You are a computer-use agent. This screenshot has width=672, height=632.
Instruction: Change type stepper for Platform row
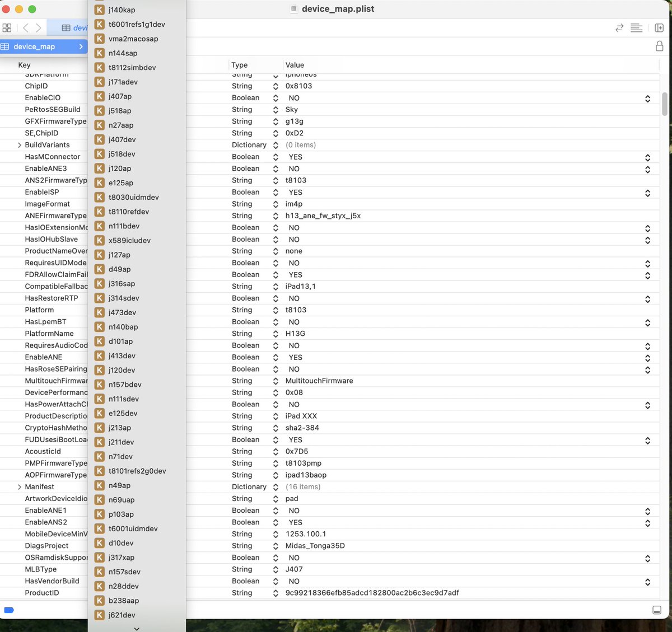(276, 310)
